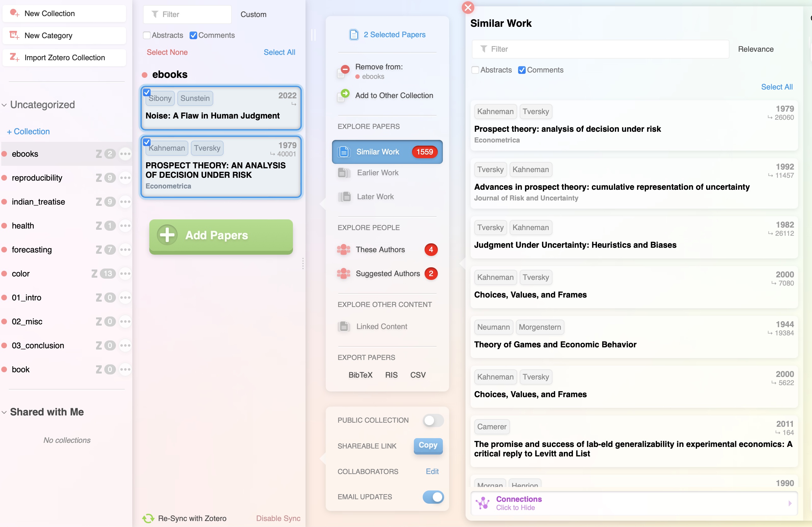The image size is (812, 527).
Task: Click the Import Zotero Collection icon
Action: (14, 57)
